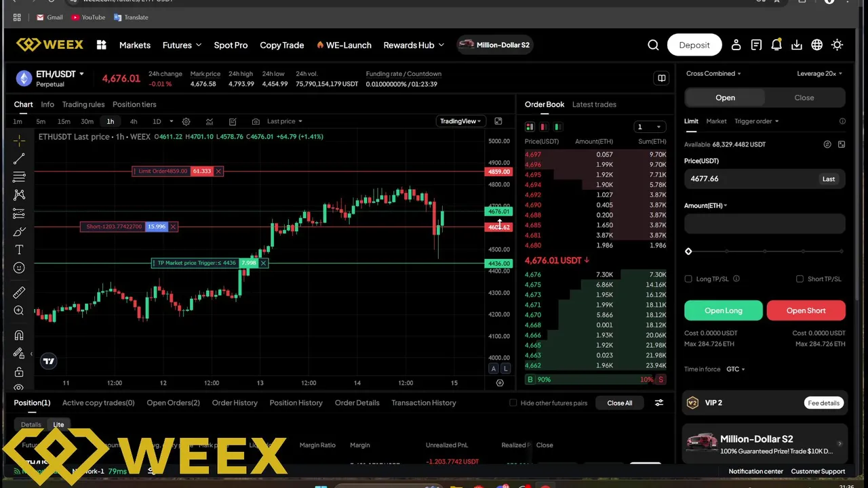Open the Position History tab

pos(296,403)
